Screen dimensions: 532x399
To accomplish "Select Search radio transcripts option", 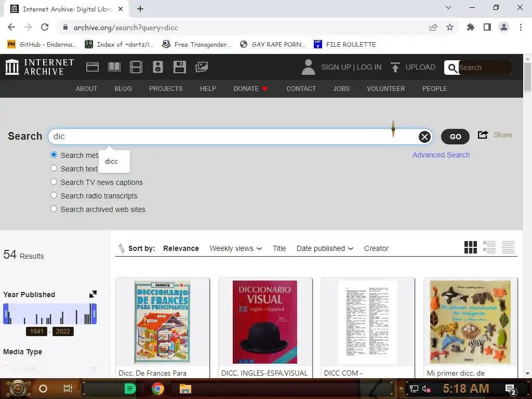I will [54, 195].
